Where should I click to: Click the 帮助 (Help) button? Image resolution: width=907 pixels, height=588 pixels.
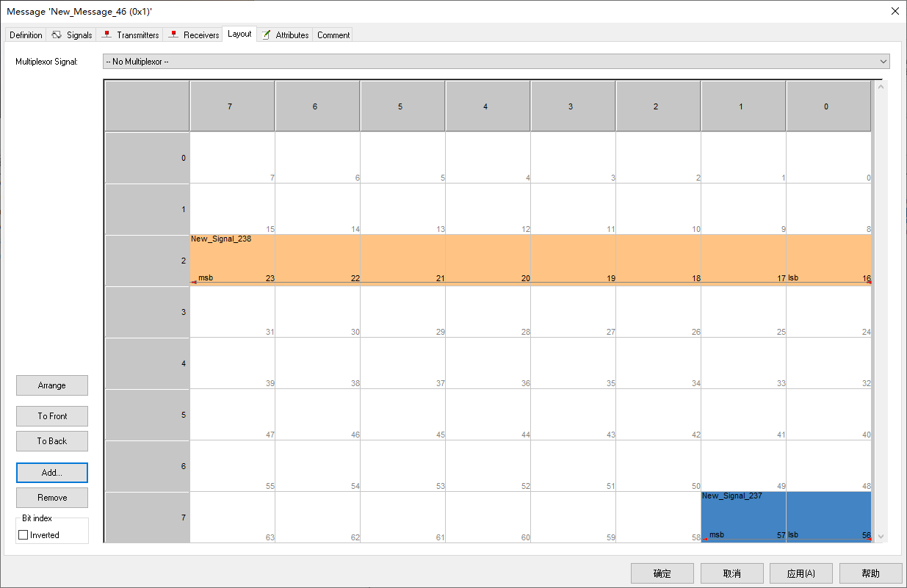pos(870,573)
